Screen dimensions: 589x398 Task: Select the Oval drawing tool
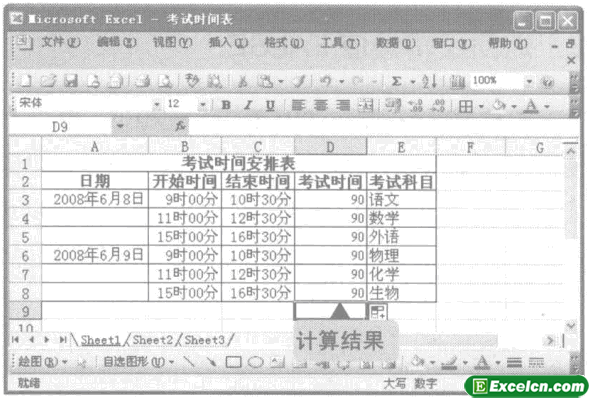[256, 362]
